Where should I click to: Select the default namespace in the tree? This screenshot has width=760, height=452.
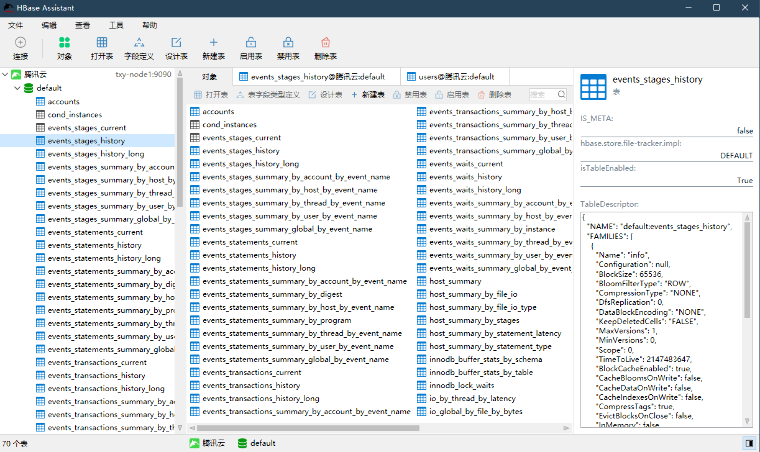pos(49,88)
